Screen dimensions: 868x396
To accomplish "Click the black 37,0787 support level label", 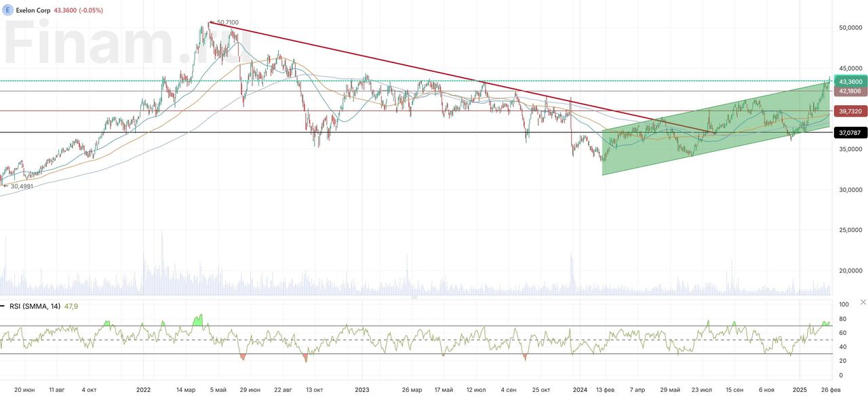I will pyautogui.click(x=850, y=133).
